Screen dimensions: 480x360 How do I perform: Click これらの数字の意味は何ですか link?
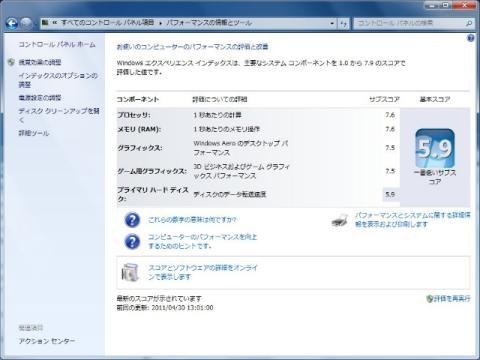[x=192, y=220]
